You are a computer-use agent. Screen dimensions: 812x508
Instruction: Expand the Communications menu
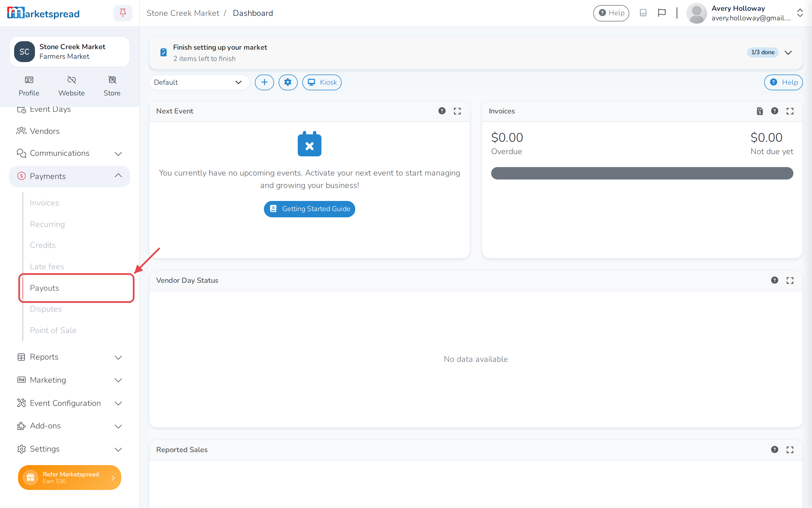coord(69,153)
